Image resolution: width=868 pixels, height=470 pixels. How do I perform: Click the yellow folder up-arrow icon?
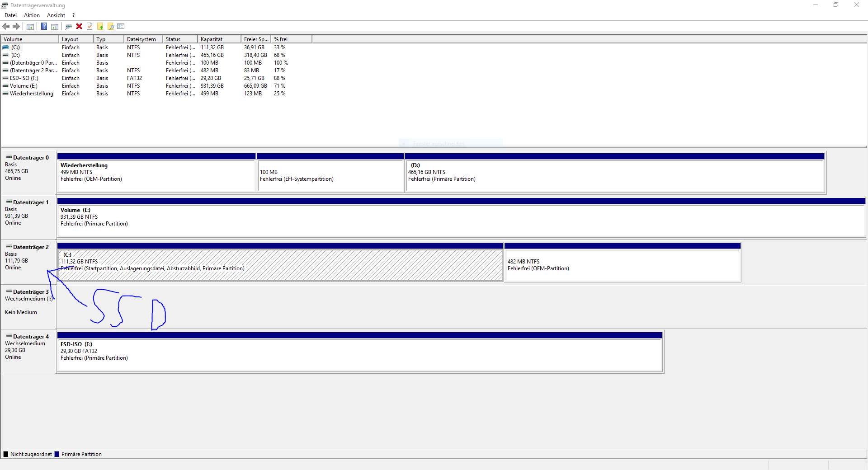(100, 27)
